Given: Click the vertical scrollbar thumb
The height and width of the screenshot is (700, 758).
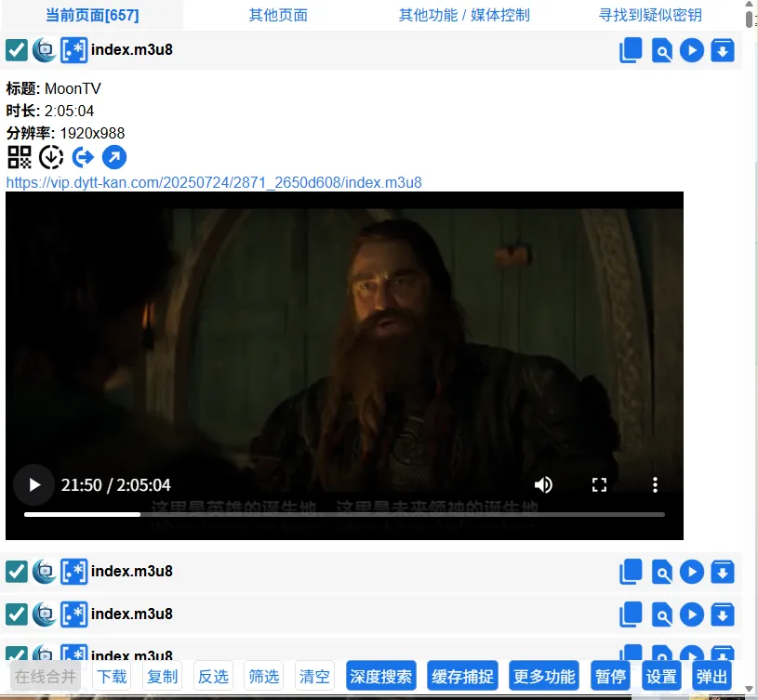Looking at the screenshot, I should pos(749,18).
